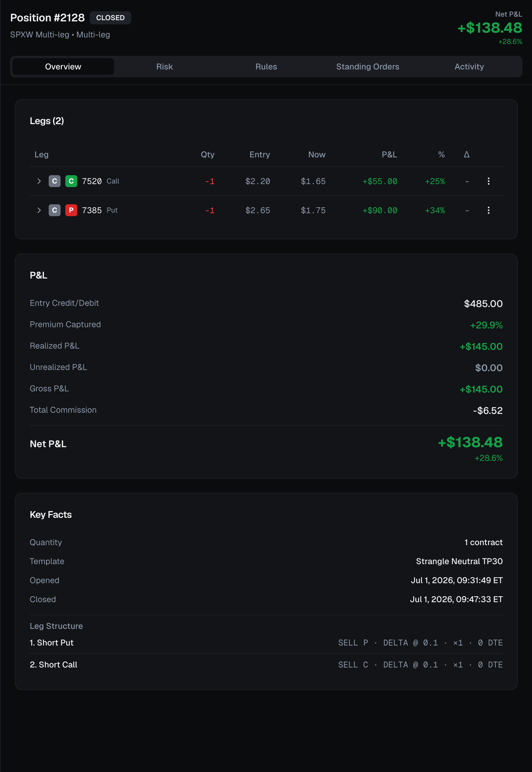Click the Realized P&L label
The image size is (532, 772).
[55, 346]
